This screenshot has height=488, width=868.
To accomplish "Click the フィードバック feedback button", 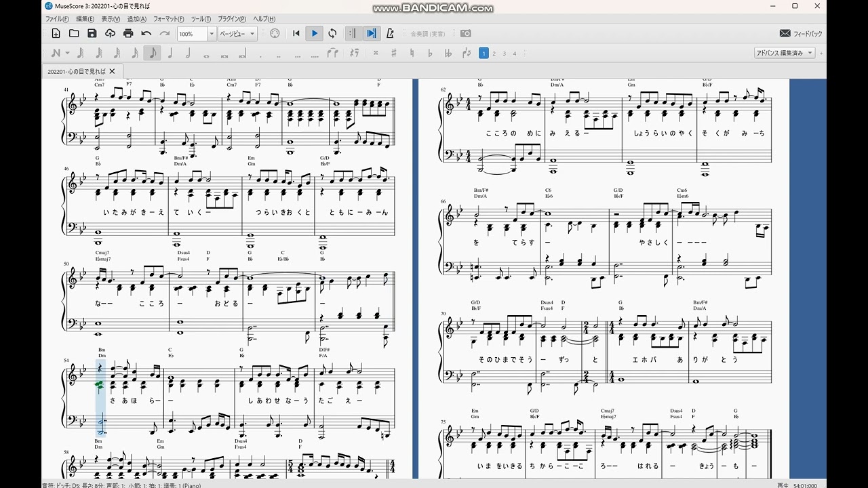I will pyautogui.click(x=801, y=33).
